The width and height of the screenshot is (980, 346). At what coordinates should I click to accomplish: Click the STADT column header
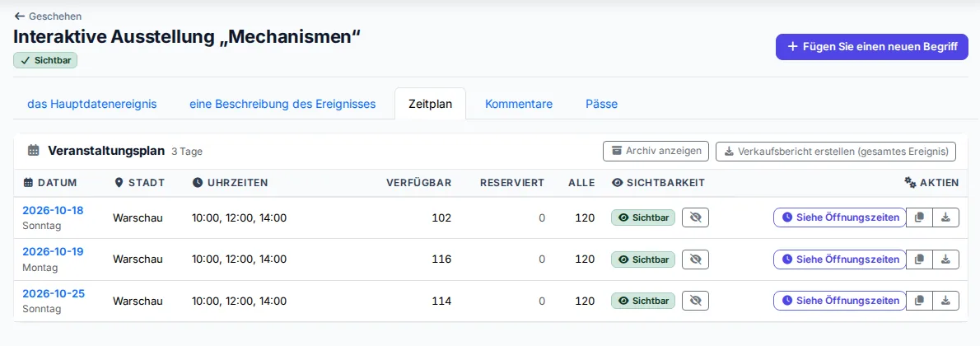140,183
